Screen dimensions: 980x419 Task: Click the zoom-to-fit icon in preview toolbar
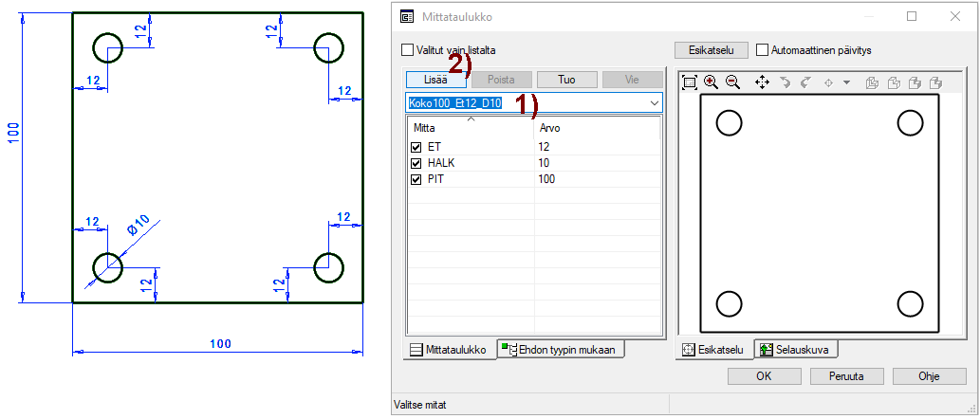coord(690,82)
